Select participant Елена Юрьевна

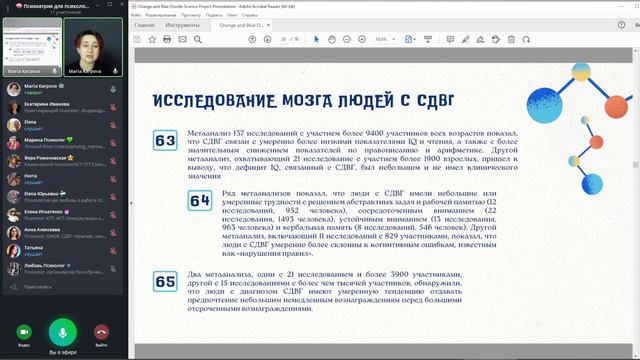(62, 197)
